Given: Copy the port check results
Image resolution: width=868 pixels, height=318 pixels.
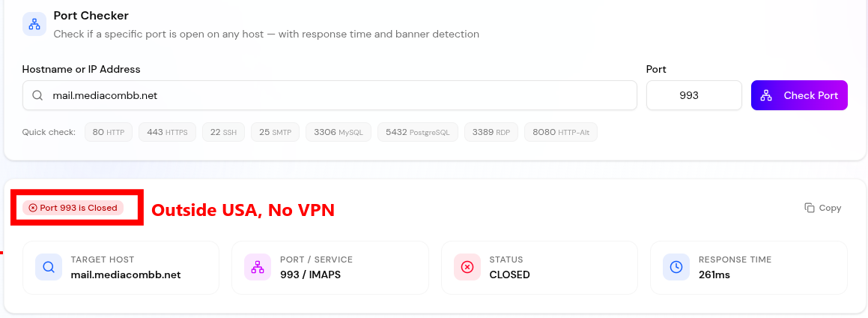Looking at the screenshot, I should (x=823, y=208).
